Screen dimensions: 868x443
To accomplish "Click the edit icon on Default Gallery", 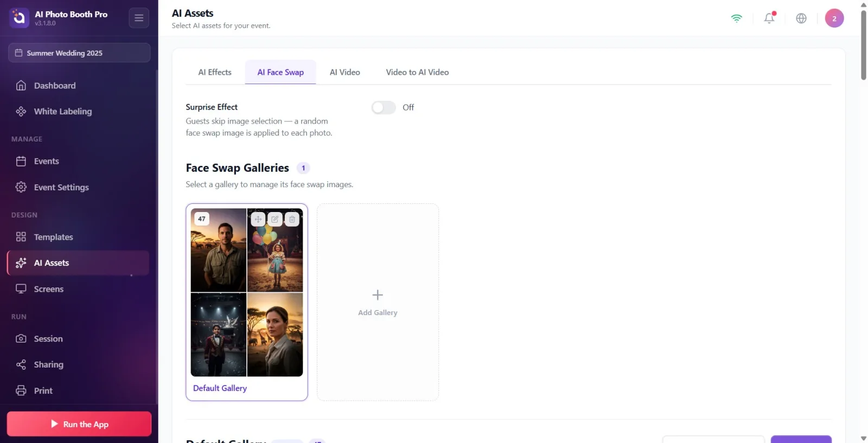I will click(x=275, y=219).
